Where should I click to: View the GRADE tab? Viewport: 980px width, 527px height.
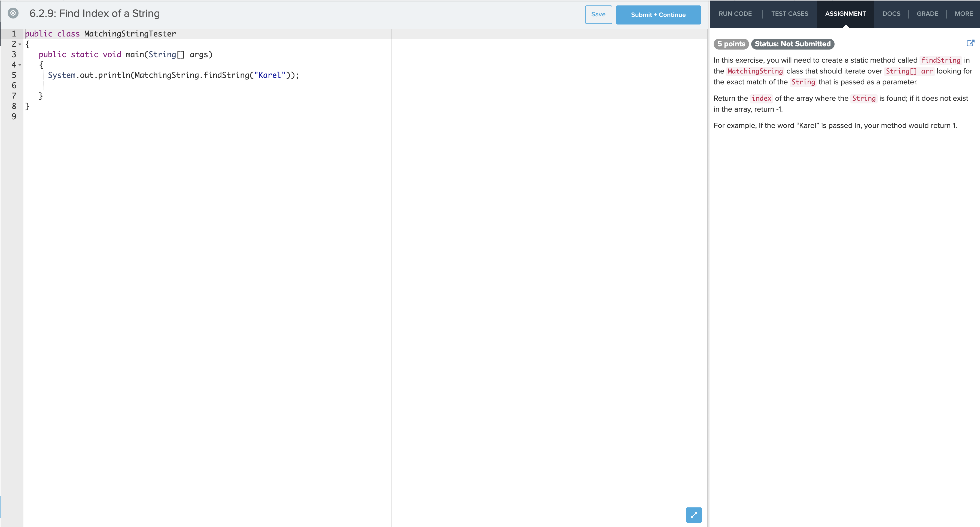[x=927, y=14]
